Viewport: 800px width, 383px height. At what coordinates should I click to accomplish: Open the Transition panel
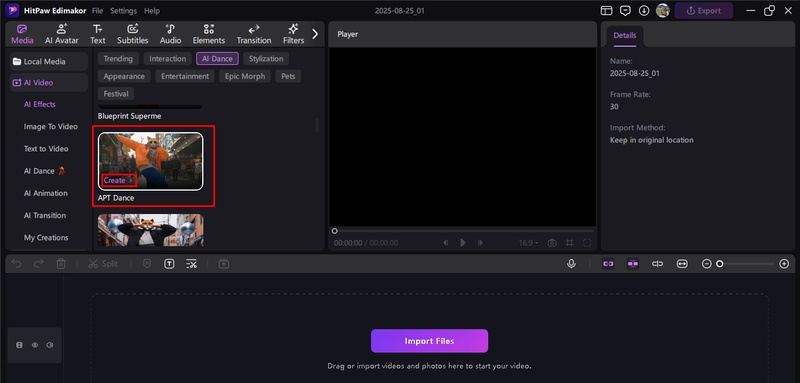(254, 34)
